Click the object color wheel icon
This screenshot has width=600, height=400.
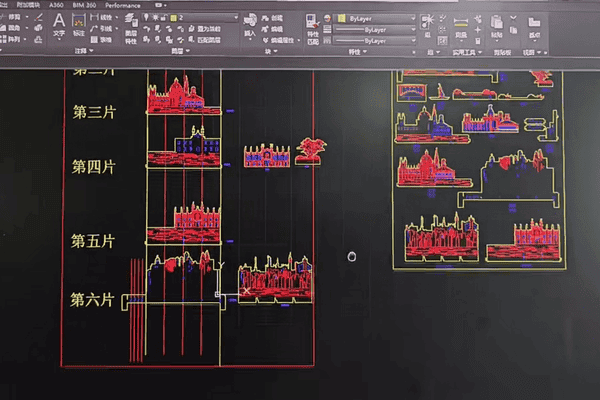pyautogui.click(x=327, y=18)
